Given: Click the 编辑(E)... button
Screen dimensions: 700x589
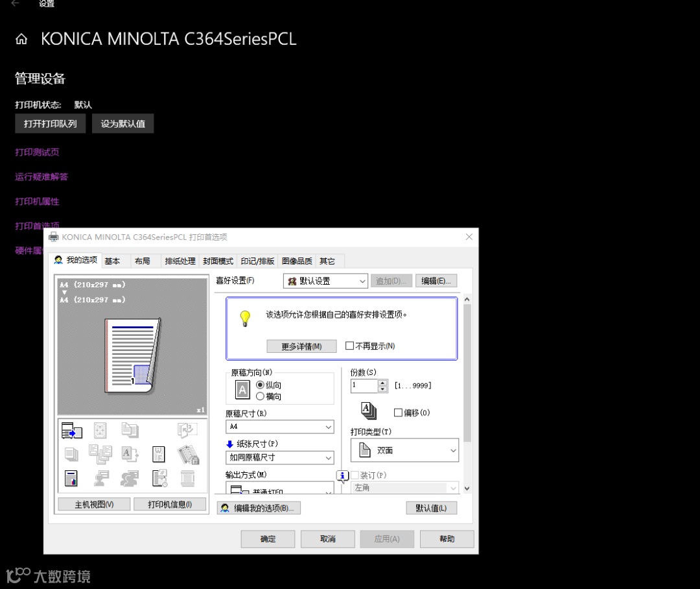Looking at the screenshot, I should pos(436,281).
